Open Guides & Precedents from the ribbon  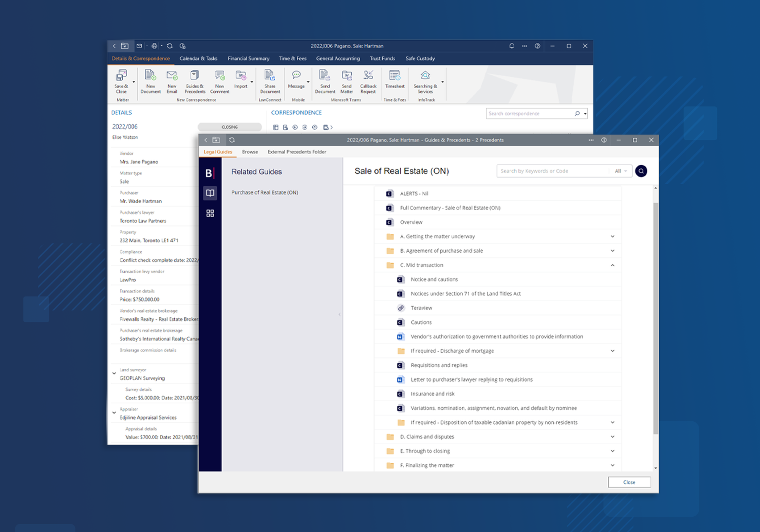click(195, 82)
